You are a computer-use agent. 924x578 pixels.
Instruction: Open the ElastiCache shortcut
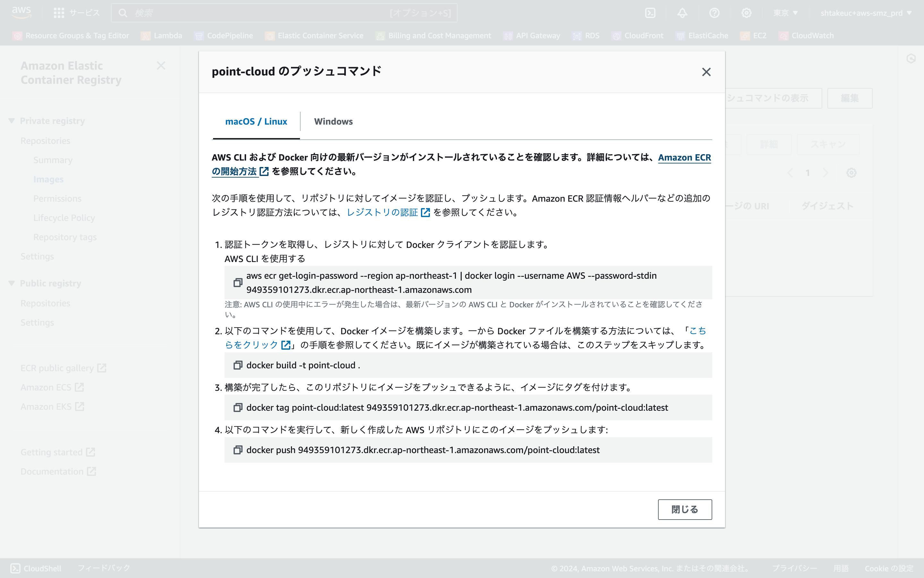pyautogui.click(x=702, y=36)
